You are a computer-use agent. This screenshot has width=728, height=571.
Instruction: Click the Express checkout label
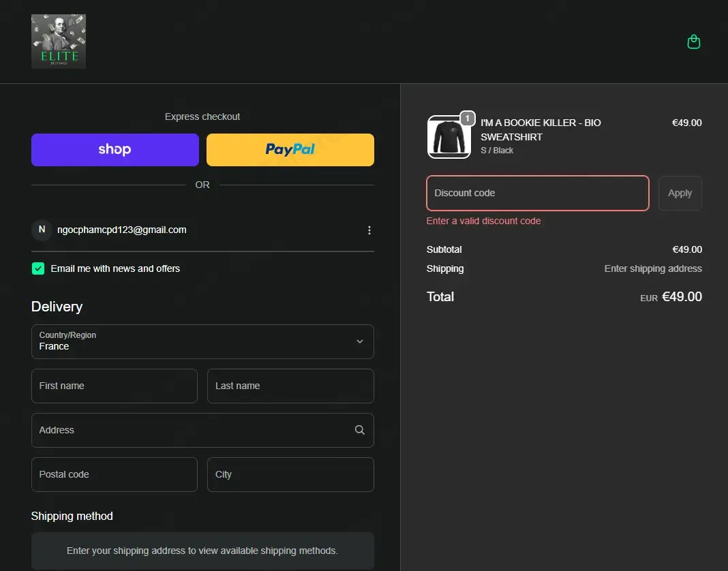click(202, 117)
